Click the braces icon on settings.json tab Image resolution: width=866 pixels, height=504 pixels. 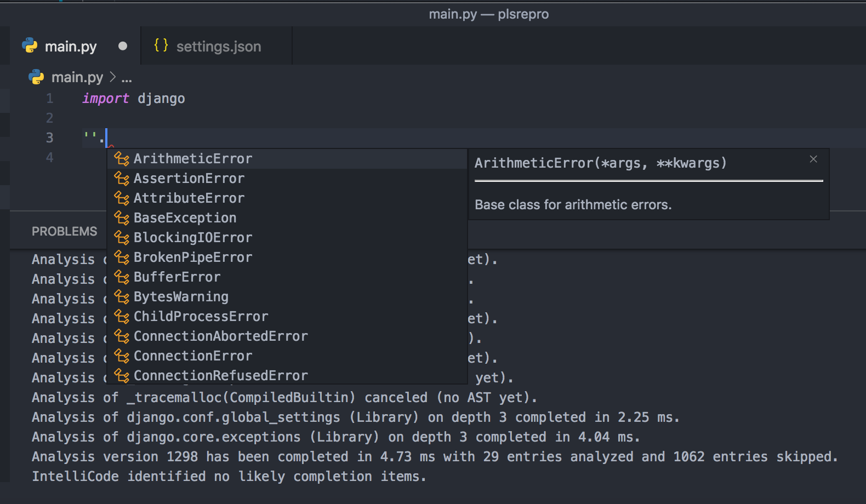pos(161,45)
